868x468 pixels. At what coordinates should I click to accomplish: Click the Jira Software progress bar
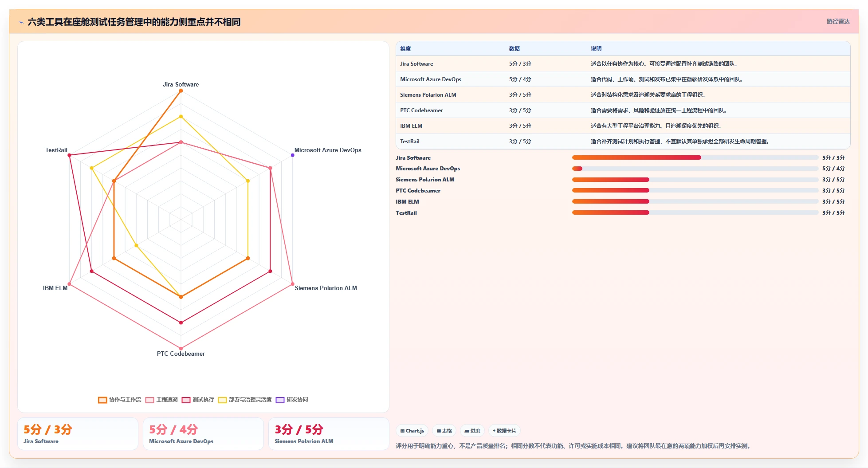coord(695,157)
